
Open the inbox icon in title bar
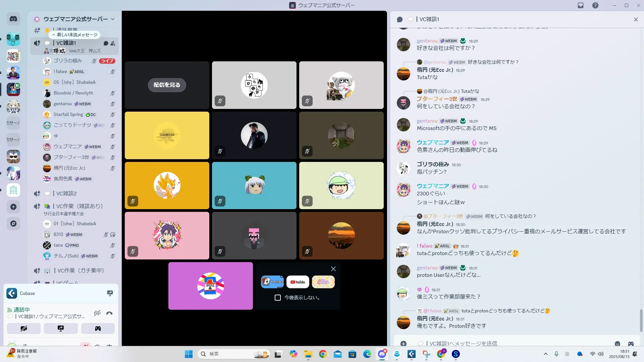(x=581, y=5)
